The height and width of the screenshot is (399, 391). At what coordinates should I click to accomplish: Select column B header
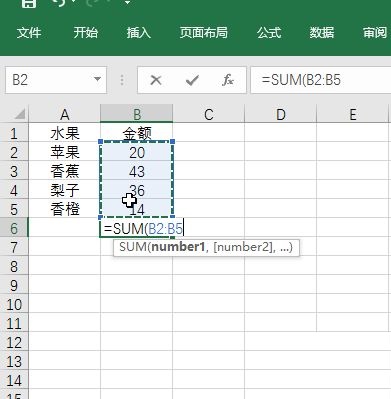tap(137, 114)
